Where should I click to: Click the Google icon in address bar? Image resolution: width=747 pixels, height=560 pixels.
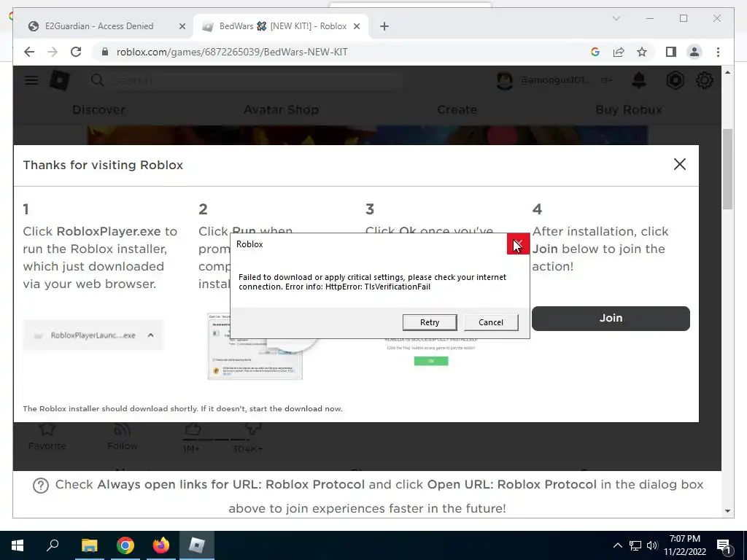595,52
